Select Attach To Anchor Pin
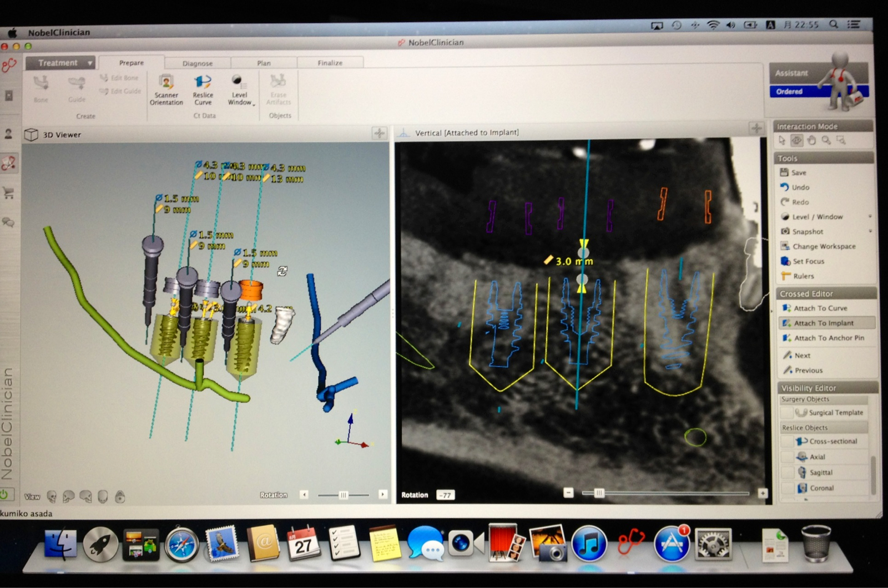Image resolution: width=888 pixels, height=588 pixels. 823,338
